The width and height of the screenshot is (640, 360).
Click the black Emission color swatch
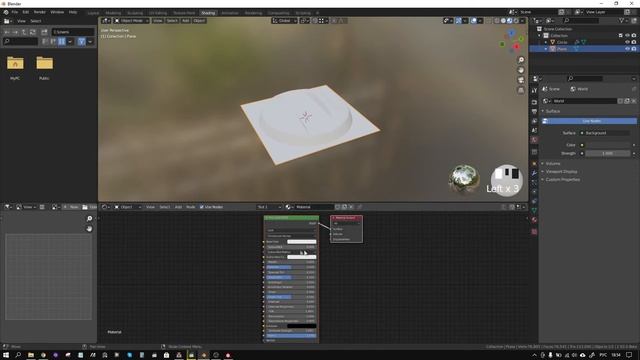pos(302,326)
